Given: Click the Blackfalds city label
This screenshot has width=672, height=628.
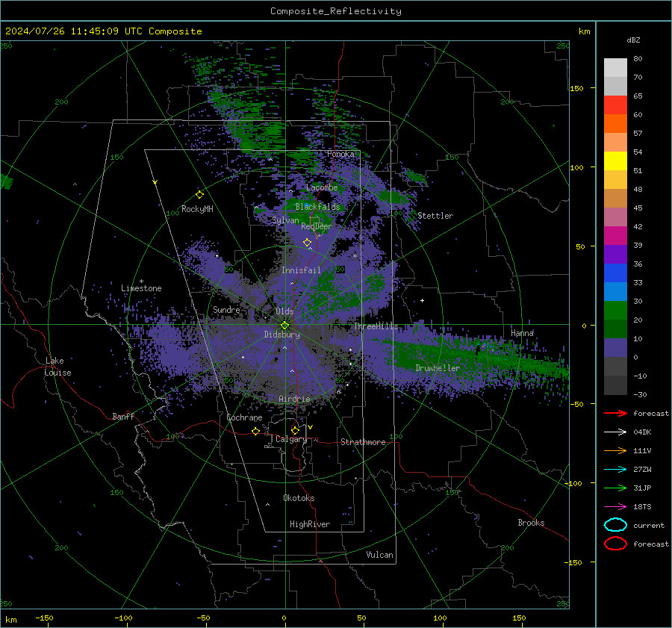Looking at the screenshot, I should click(x=317, y=207).
